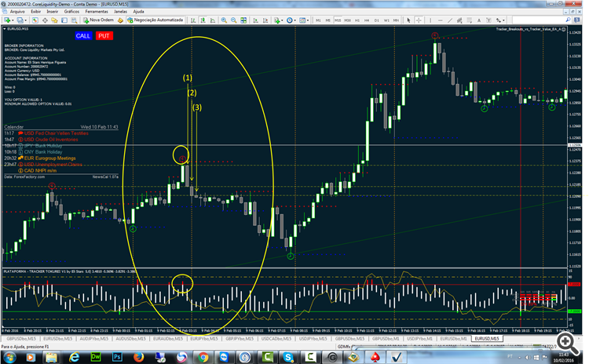The height and width of the screenshot is (364, 589).
Task: Toggle Negociação Automatizada button
Action: [x=155, y=20]
